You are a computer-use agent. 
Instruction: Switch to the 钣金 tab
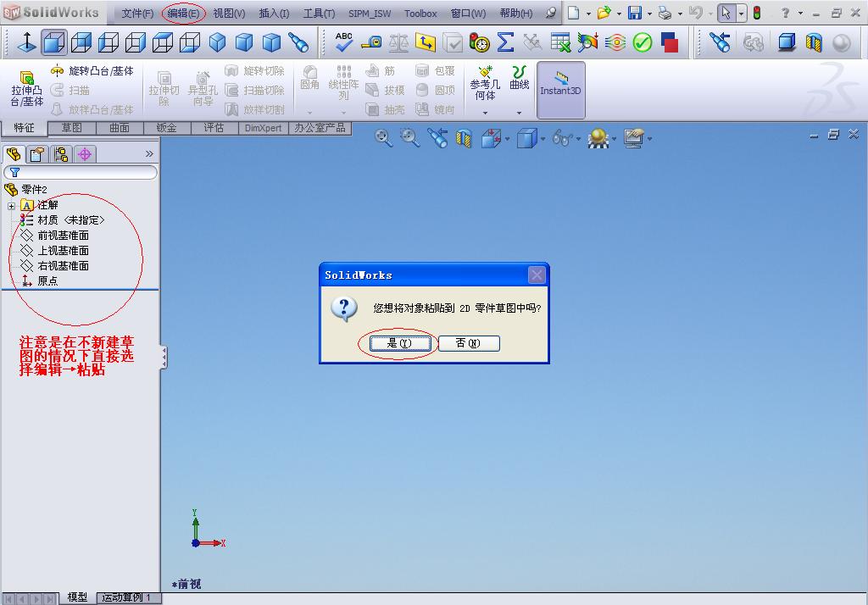tap(167, 128)
